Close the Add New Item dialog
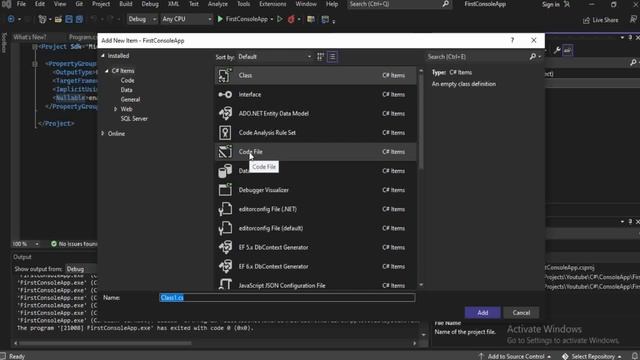640x360 pixels. pyautogui.click(x=534, y=40)
